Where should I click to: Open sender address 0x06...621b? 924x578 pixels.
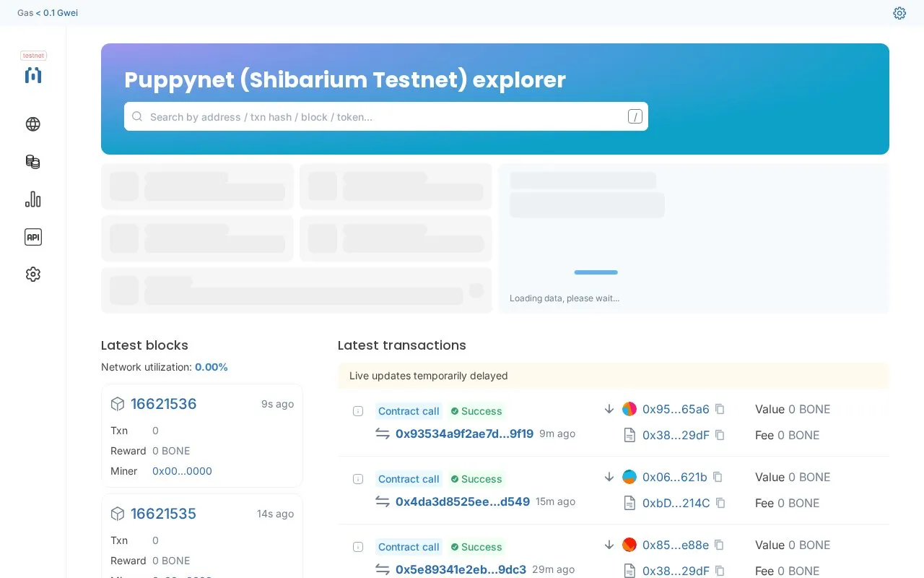(x=675, y=477)
